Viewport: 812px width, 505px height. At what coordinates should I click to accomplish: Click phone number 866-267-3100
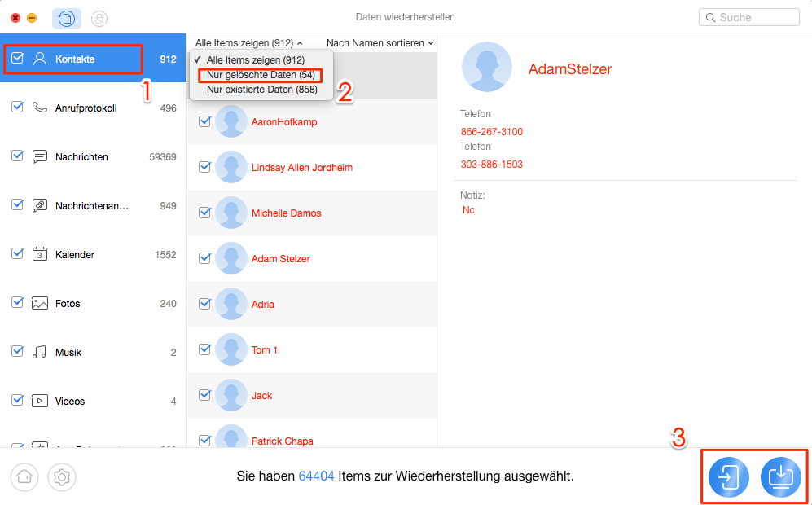click(x=492, y=132)
